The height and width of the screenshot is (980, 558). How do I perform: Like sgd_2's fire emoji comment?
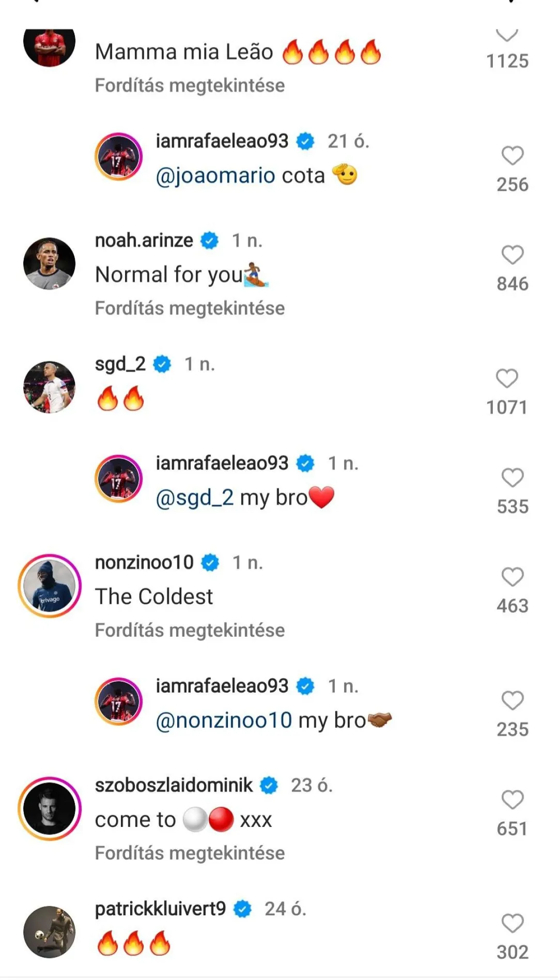pyautogui.click(x=506, y=379)
